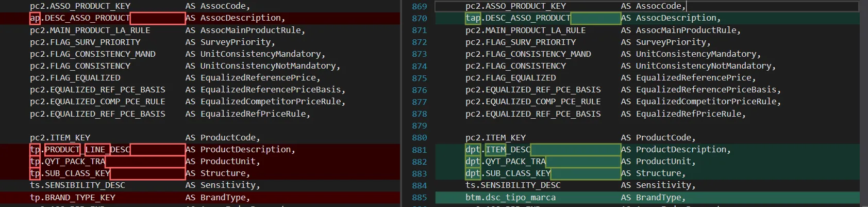
Task: Click AS EqualizedReferencePriceBasis in the left pane
Action: (x=265, y=90)
